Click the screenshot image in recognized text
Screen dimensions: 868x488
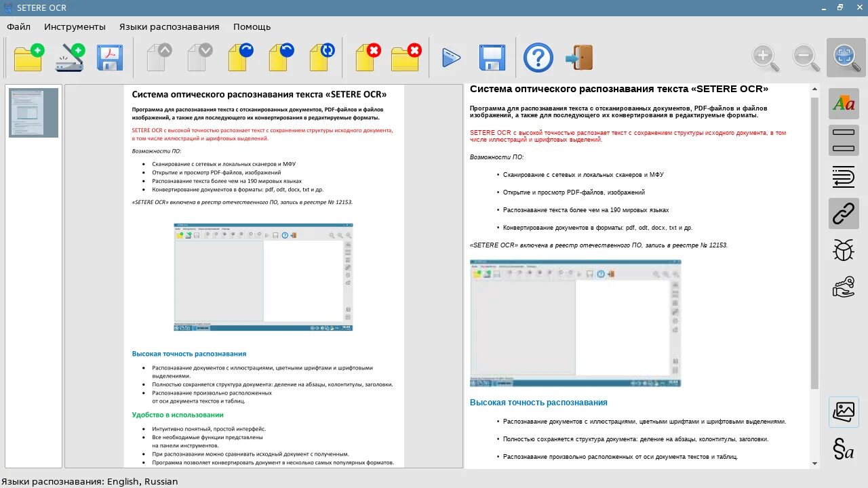[x=576, y=323]
